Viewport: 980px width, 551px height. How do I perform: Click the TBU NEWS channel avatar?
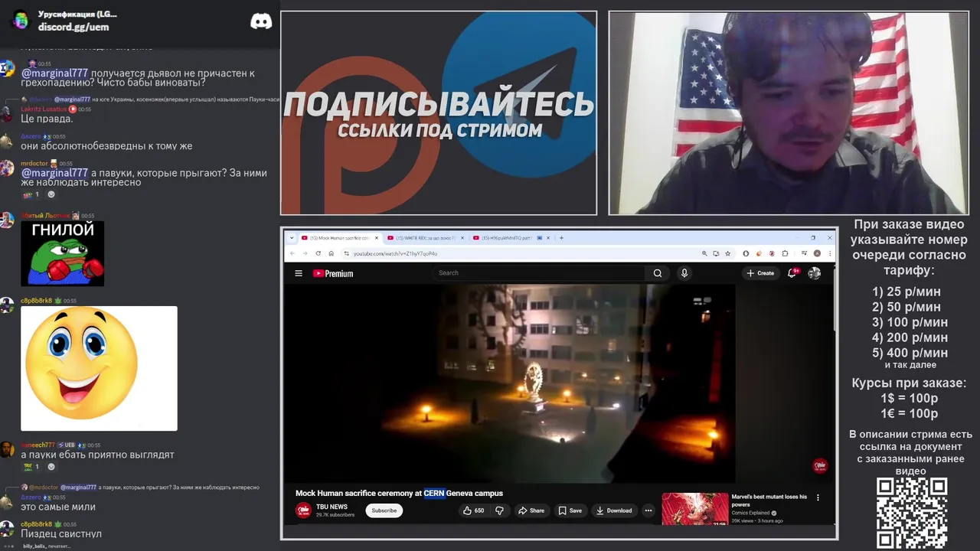click(303, 510)
